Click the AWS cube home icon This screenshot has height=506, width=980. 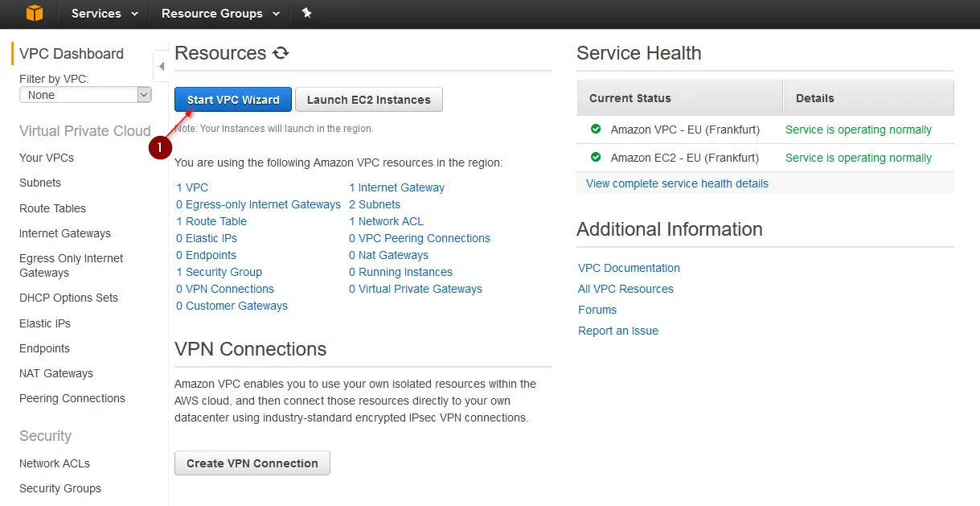(x=34, y=13)
